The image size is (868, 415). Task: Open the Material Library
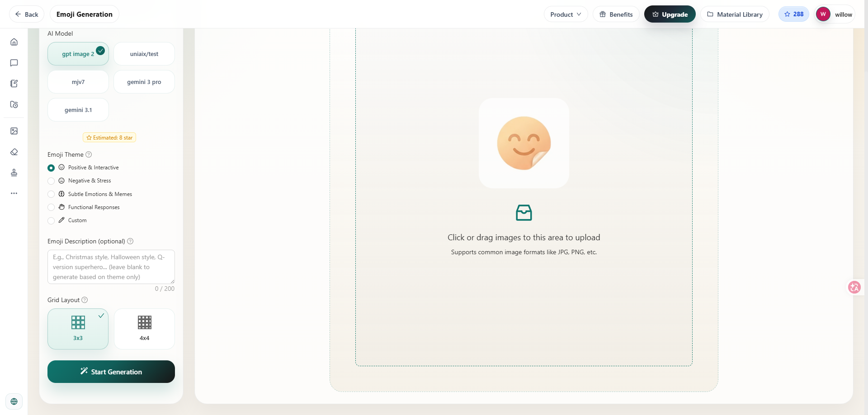coord(735,14)
